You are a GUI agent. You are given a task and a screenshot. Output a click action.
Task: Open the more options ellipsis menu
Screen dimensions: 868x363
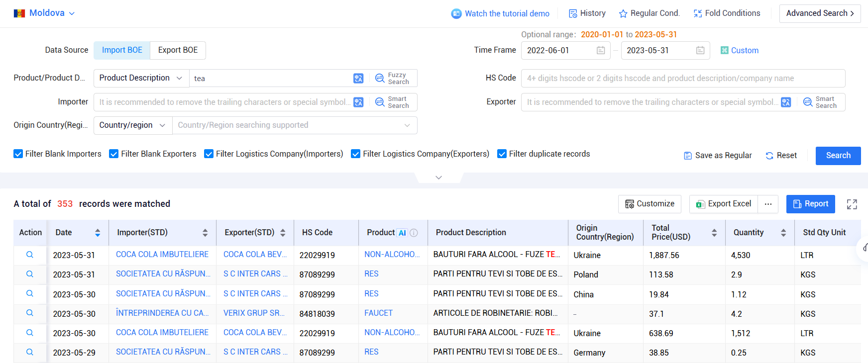(x=768, y=204)
